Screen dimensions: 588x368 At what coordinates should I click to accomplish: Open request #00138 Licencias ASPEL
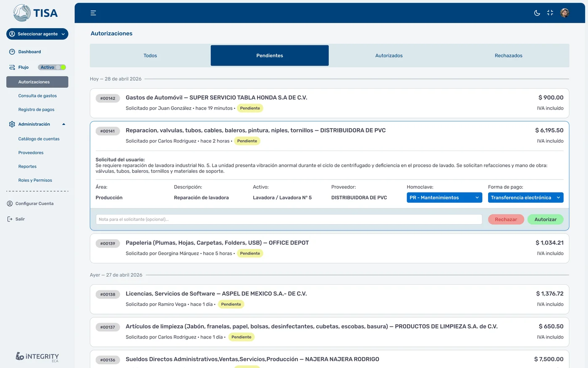[329, 299]
